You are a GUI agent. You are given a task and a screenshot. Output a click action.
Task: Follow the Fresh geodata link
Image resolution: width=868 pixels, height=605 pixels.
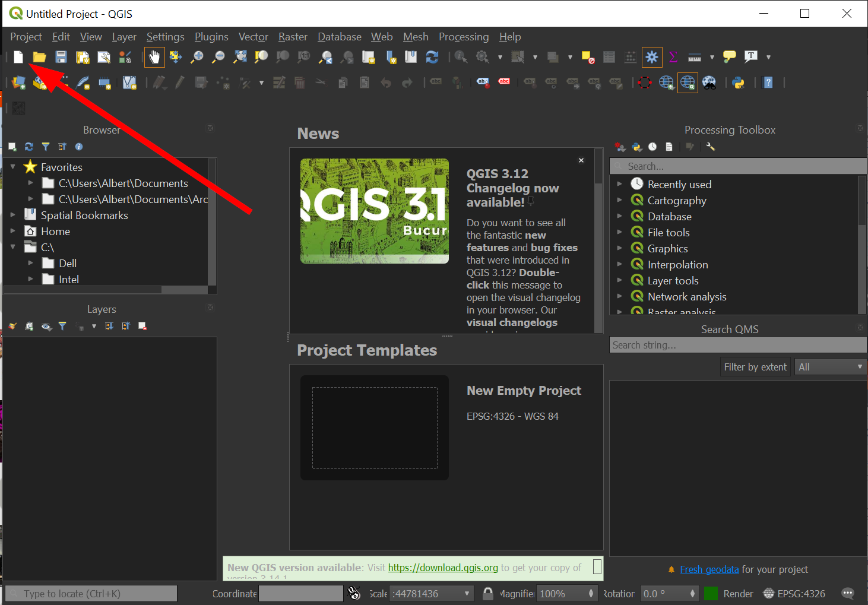[709, 569]
